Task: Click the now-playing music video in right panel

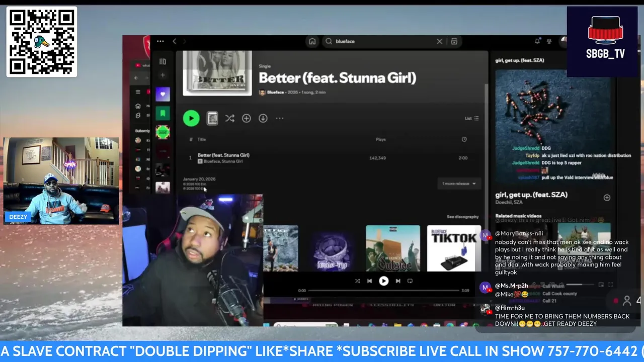Action: click(553, 126)
